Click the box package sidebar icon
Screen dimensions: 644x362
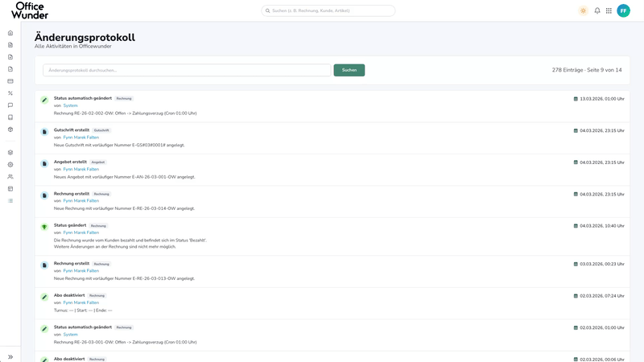[10, 130]
